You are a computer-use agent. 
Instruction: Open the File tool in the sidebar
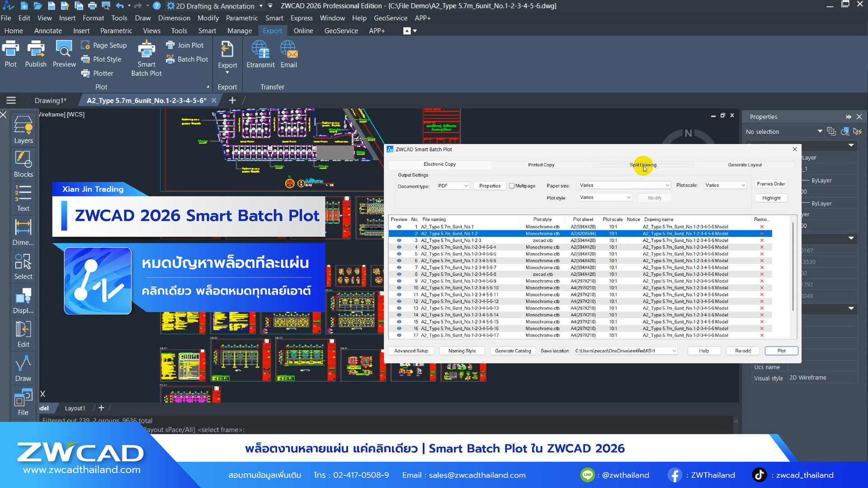[x=24, y=402]
